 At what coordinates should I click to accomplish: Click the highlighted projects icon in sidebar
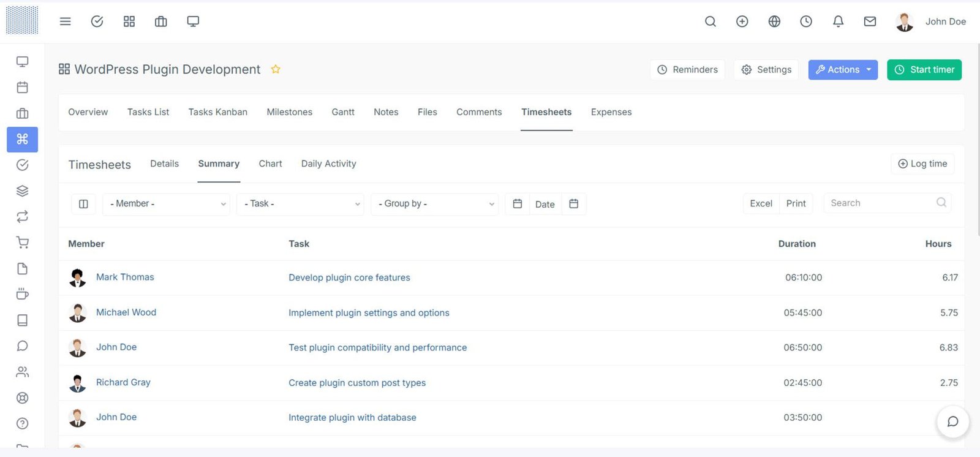[x=23, y=139]
